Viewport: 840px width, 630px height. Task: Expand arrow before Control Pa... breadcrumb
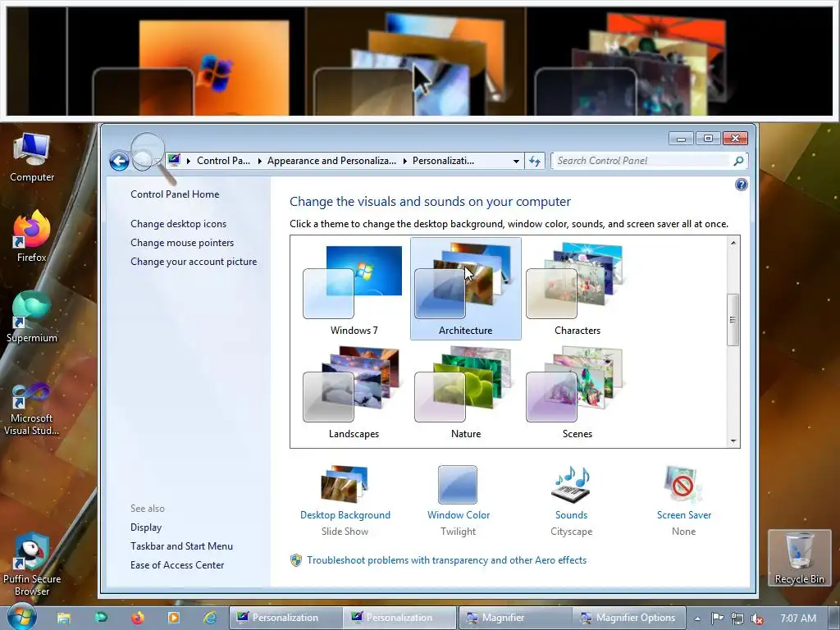(x=189, y=161)
